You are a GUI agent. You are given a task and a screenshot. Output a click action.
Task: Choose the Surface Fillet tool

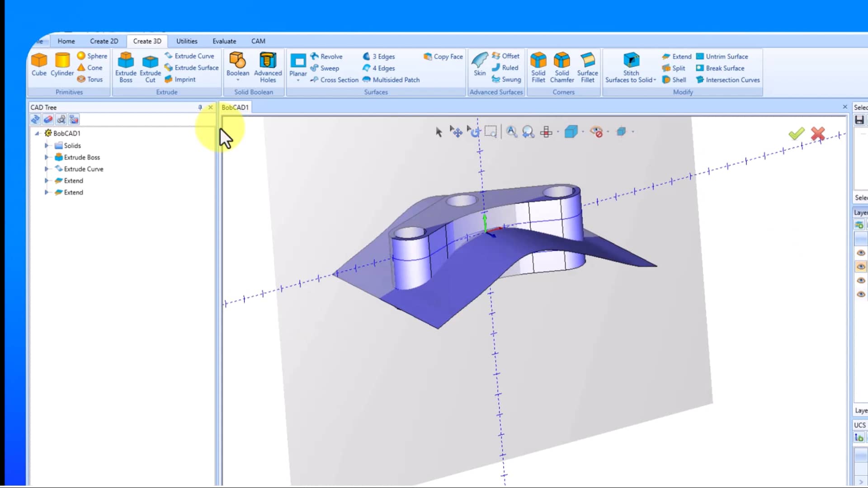(x=587, y=67)
